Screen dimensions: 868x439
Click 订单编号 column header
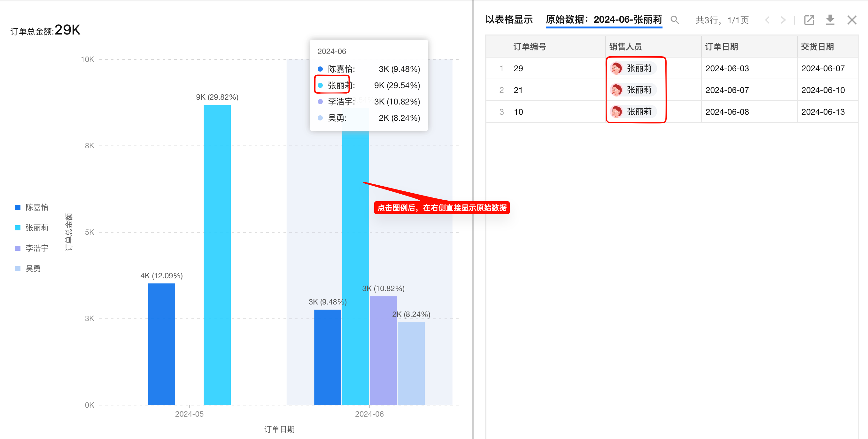[529, 47]
